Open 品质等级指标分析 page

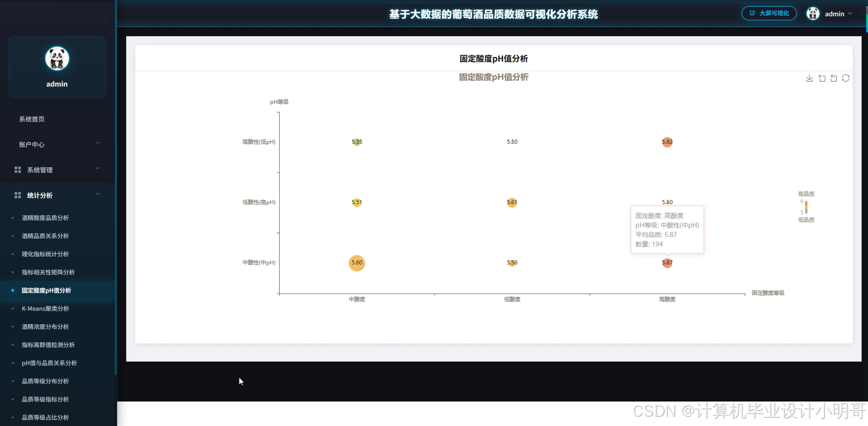click(x=45, y=399)
